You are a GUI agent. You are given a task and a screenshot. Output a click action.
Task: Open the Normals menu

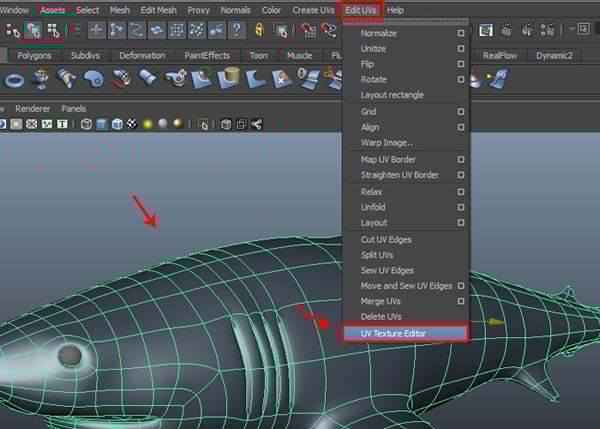point(235,10)
